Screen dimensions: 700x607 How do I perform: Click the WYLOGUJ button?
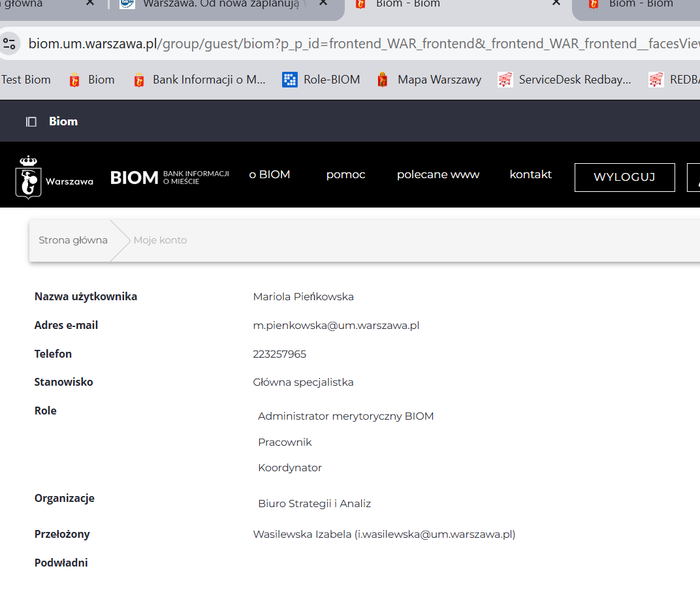pos(624,178)
